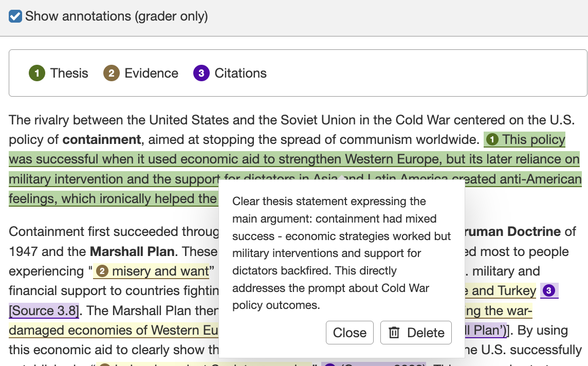Image resolution: width=588 pixels, height=366 pixels.
Task: Click the purple Citations badge in legend
Action: tap(201, 74)
